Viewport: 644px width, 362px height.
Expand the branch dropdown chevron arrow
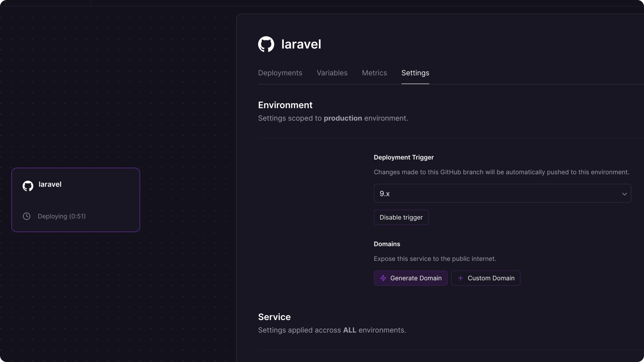624,194
